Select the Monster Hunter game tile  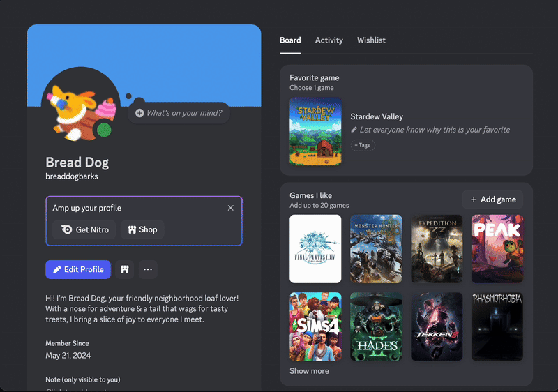coord(376,248)
